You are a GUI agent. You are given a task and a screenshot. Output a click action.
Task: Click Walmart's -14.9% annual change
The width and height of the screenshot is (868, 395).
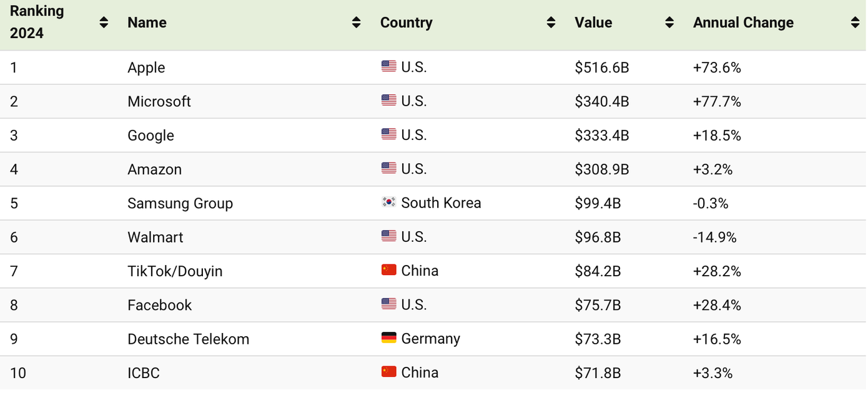tap(714, 237)
